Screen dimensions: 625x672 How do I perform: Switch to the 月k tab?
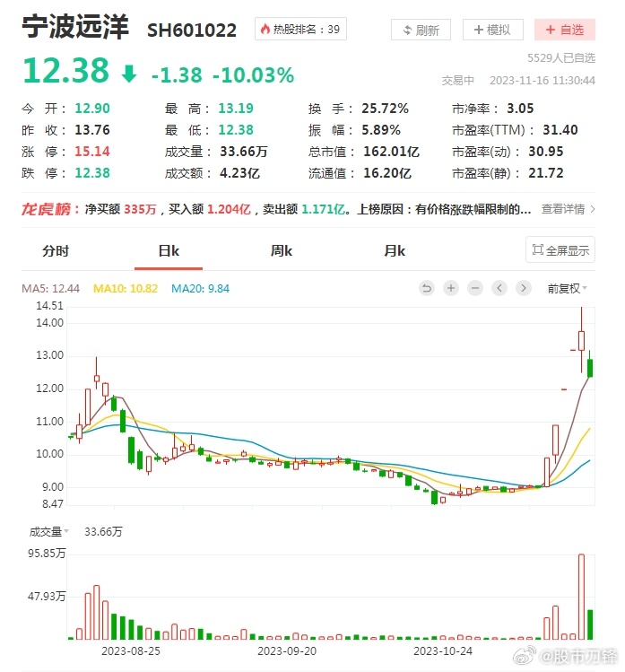(x=395, y=250)
